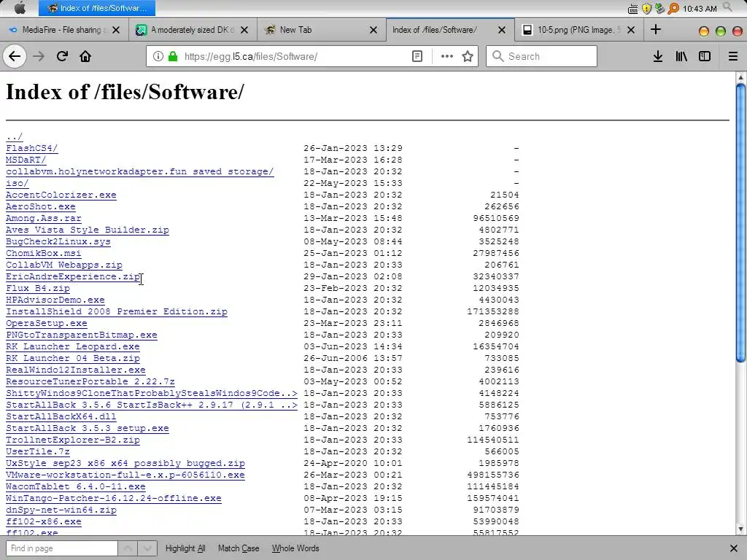Open the MSDaRT/ folder link
This screenshot has height=560, width=747.
tap(26, 160)
